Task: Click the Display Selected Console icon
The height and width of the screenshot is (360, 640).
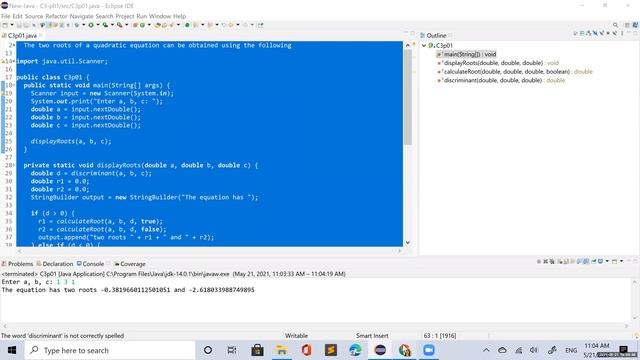Action: click(600, 261)
